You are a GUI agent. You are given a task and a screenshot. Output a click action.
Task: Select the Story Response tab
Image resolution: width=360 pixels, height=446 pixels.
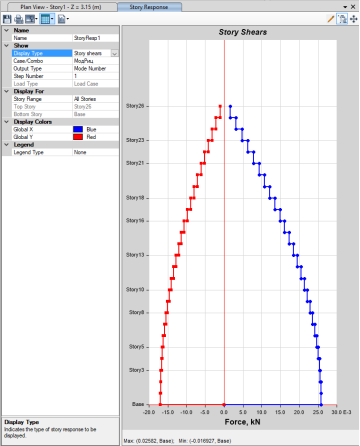(x=149, y=7)
